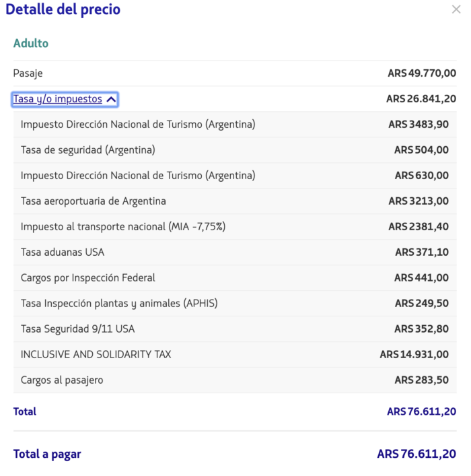Image resolution: width=471 pixels, height=476 pixels.
Task: Click the Total a pagar label
Action: (47, 454)
